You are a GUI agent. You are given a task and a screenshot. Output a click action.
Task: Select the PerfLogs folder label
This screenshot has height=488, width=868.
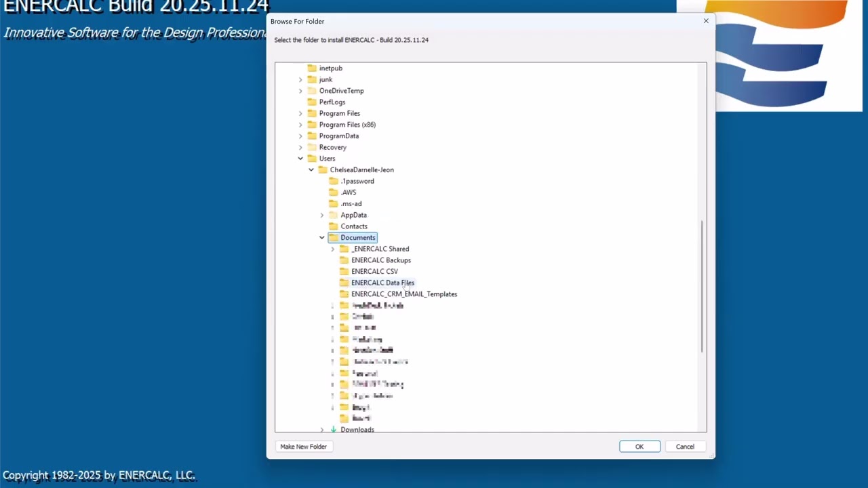click(332, 102)
